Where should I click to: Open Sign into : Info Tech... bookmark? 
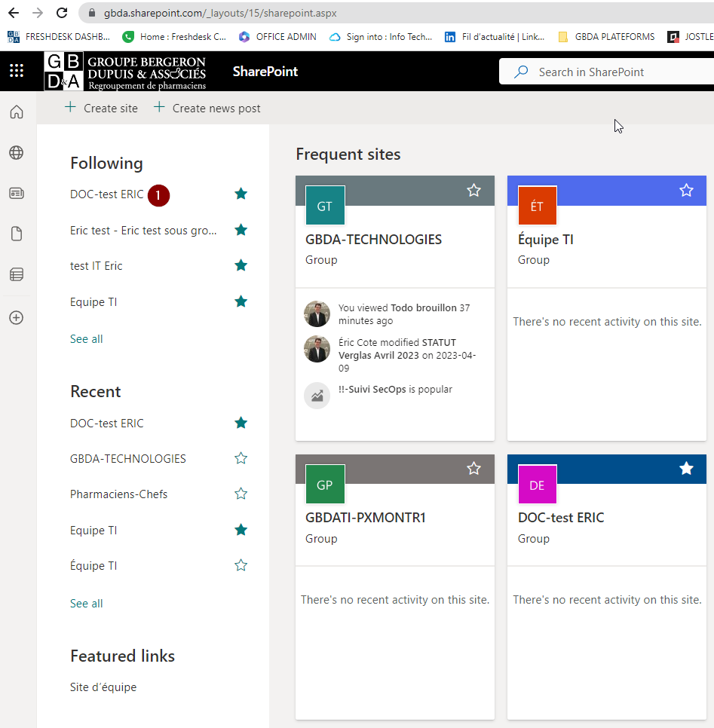click(x=381, y=37)
